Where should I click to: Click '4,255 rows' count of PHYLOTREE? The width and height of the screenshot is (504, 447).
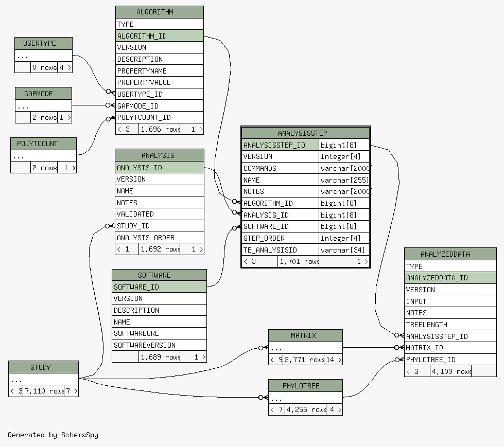[x=306, y=409]
